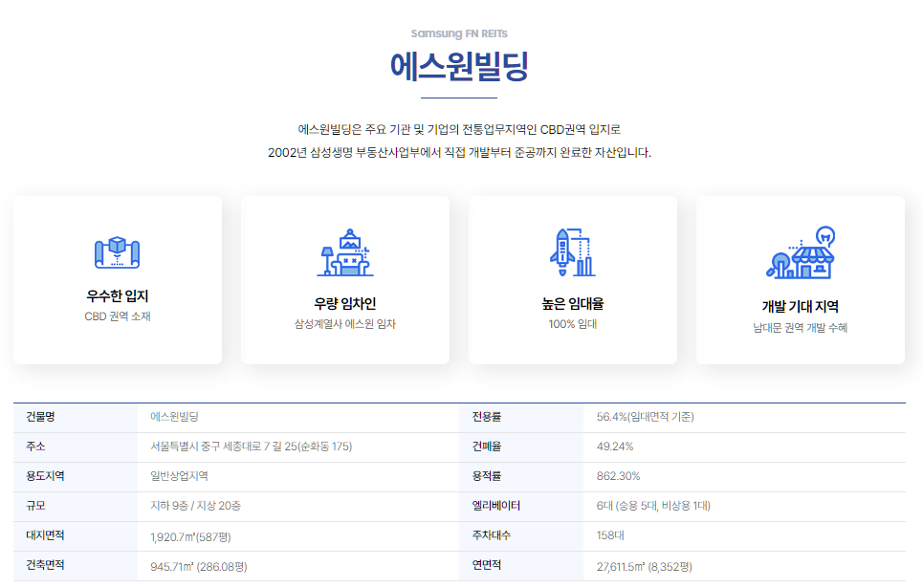Click the 49.24% value cell
Image resolution: width=923 pixels, height=588 pixels.
[x=745, y=447]
